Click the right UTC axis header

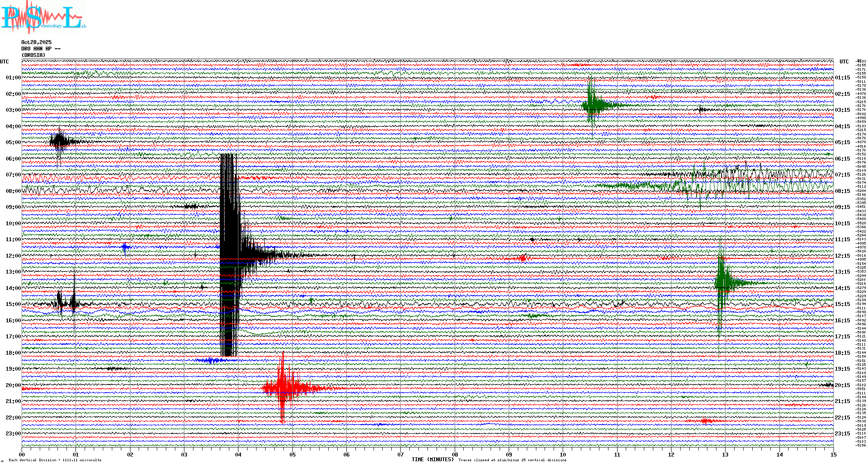tap(844, 62)
